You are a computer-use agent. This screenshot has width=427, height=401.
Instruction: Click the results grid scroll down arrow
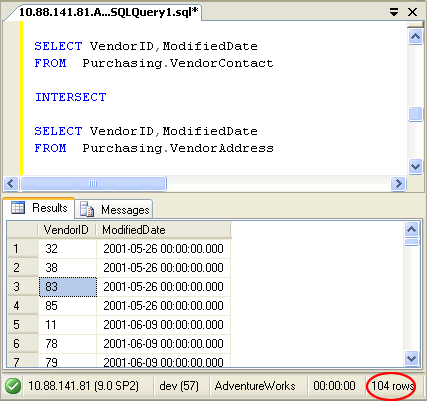coord(411,358)
